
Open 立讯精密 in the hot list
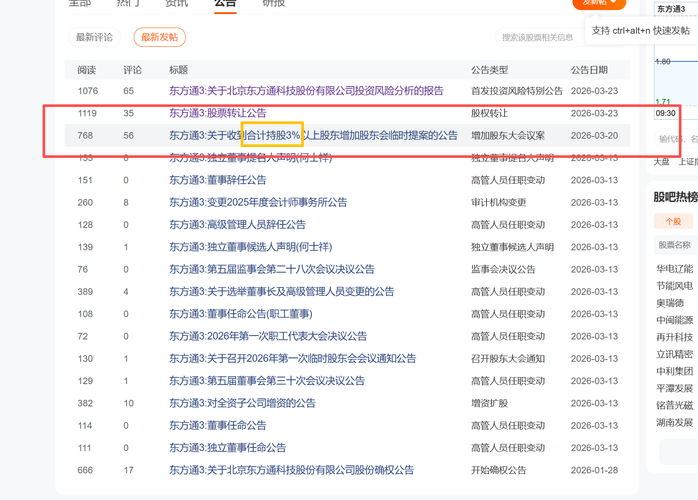674,354
